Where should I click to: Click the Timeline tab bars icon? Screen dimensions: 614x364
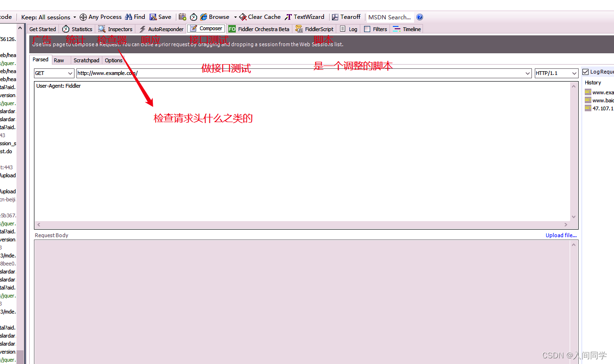pyautogui.click(x=397, y=29)
